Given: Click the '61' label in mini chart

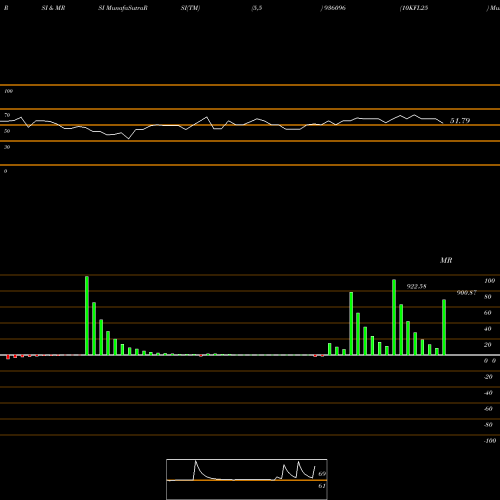Looking at the screenshot, I should point(322,486).
